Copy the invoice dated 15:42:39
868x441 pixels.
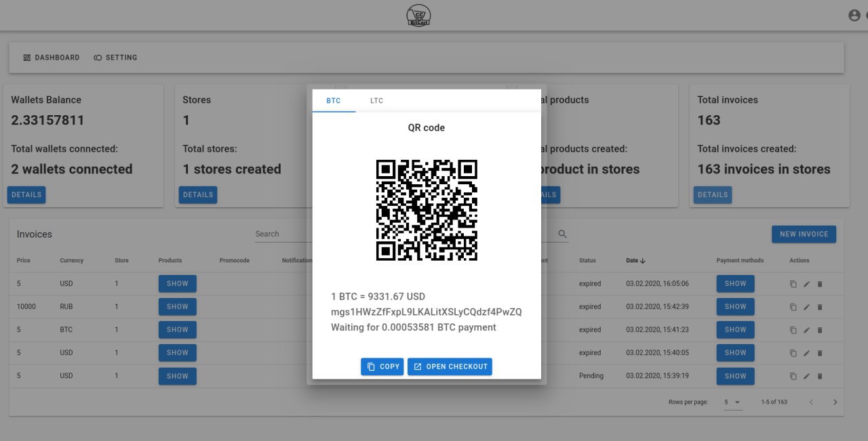tap(793, 307)
